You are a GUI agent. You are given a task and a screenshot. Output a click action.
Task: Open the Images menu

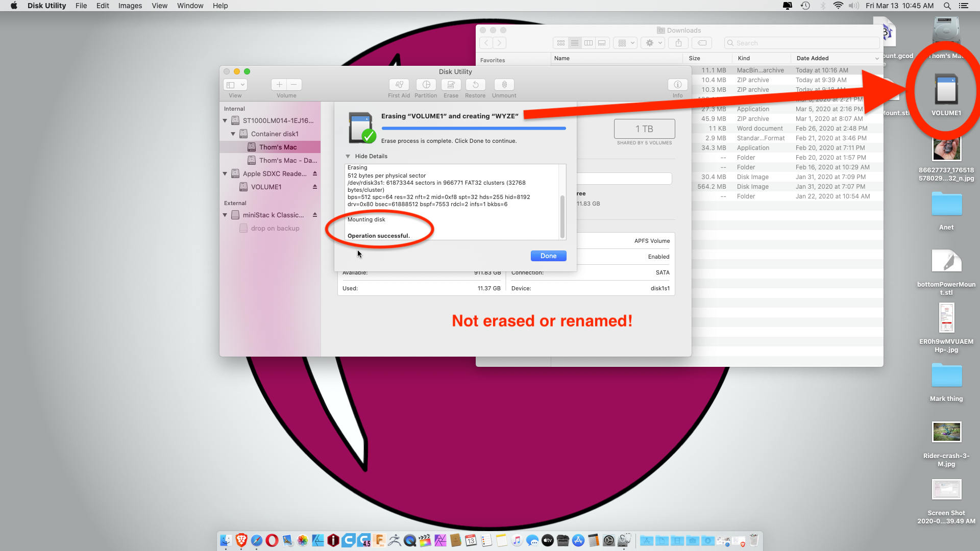tap(130, 6)
